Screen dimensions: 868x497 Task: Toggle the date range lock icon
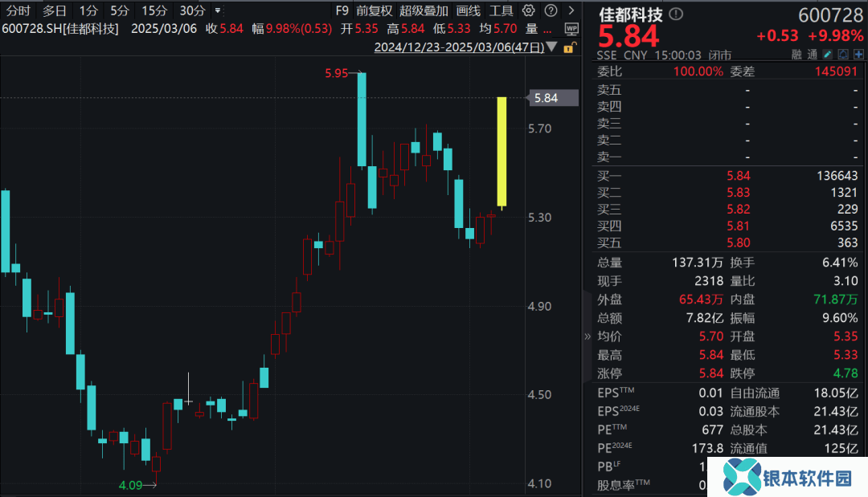point(569,47)
